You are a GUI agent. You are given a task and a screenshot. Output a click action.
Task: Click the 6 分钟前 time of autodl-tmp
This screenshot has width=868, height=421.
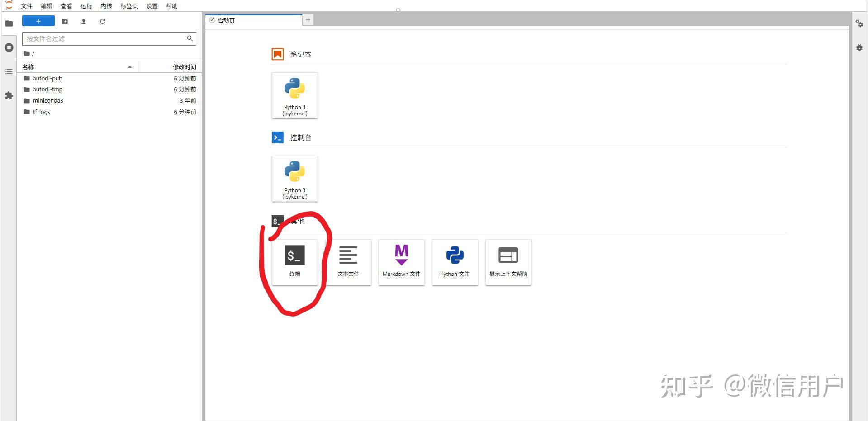[185, 90]
